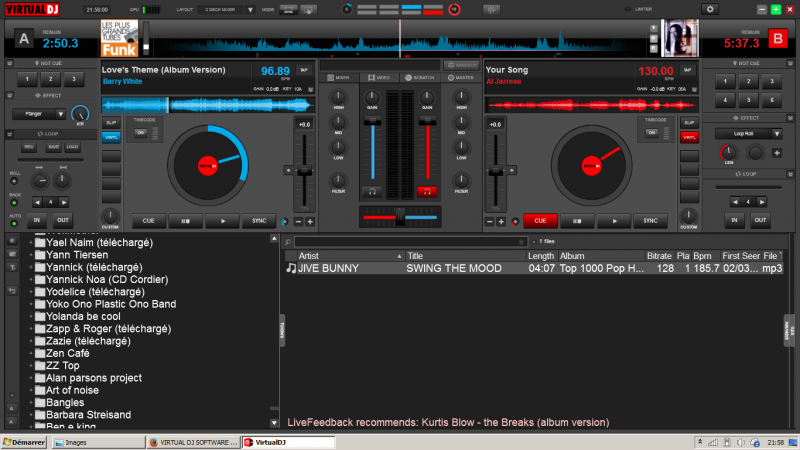
Task: Click the deck A pitch reset dot
Action: coord(289,170)
